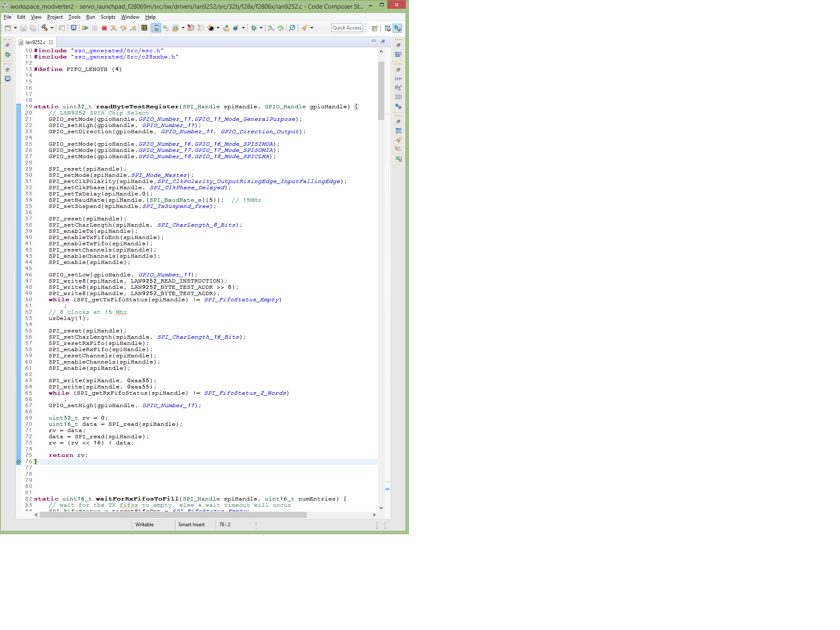Screen dimensions: 840x630
Task: Open the Scripts menu
Action: tap(108, 17)
